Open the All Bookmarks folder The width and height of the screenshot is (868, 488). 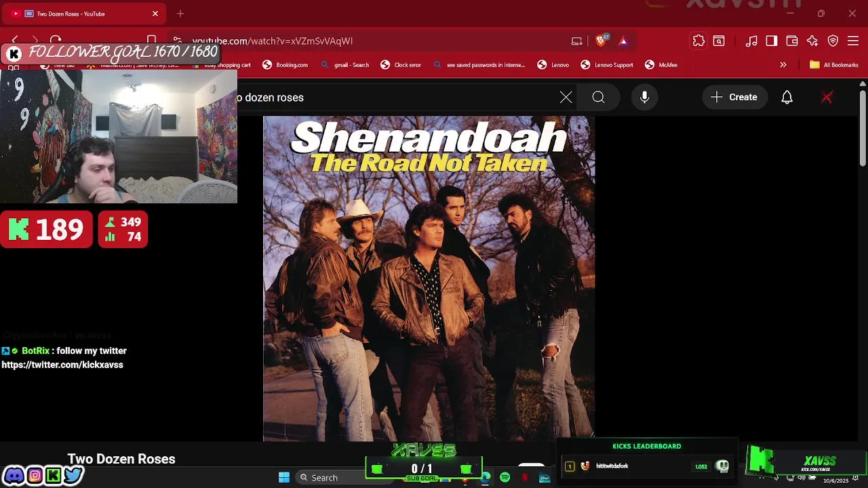[834, 65]
